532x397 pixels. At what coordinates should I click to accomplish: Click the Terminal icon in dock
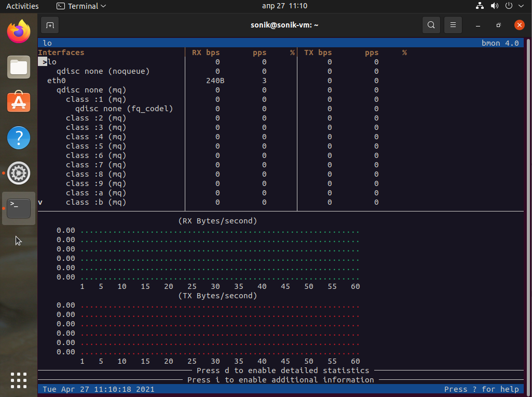19,208
